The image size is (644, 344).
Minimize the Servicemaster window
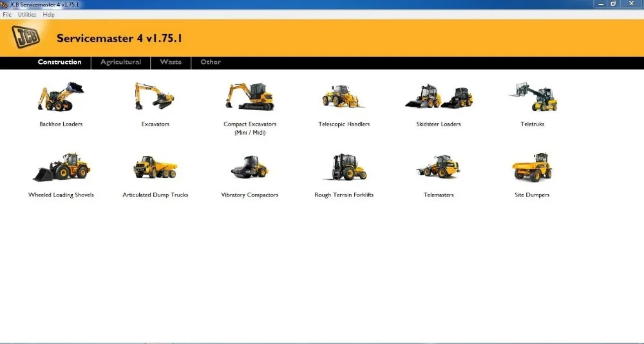(x=601, y=4)
